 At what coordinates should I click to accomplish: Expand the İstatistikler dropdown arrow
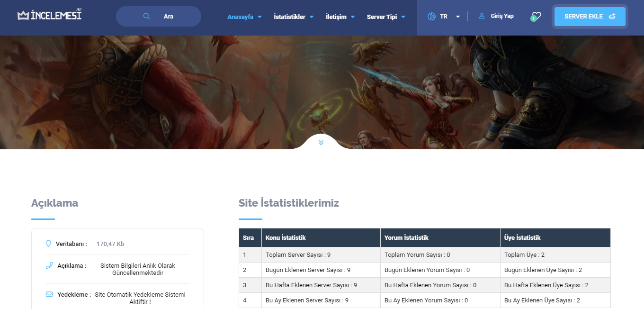312,17
